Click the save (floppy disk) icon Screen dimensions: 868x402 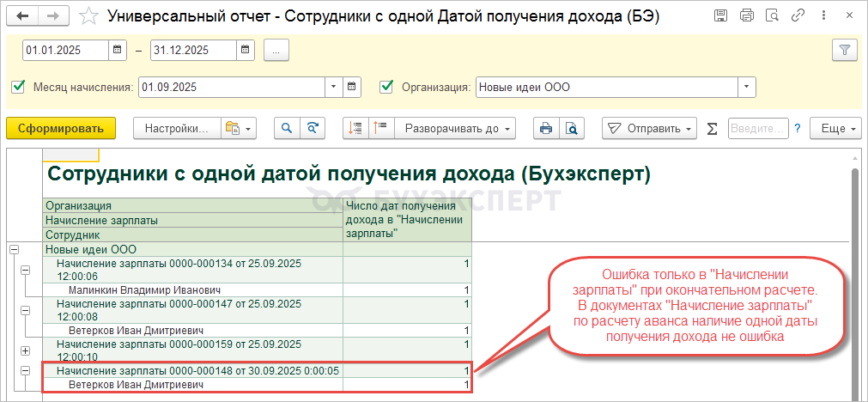(721, 15)
